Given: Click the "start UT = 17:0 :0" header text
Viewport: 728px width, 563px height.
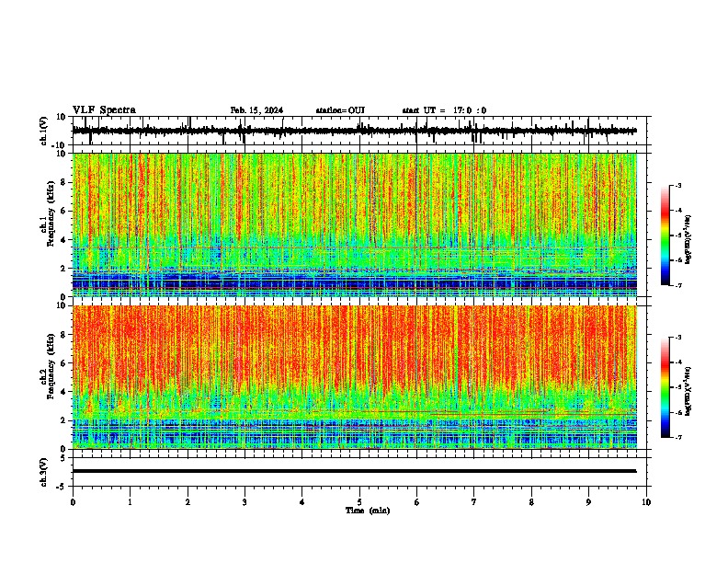Looking at the screenshot, I should [x=444, y=110].
